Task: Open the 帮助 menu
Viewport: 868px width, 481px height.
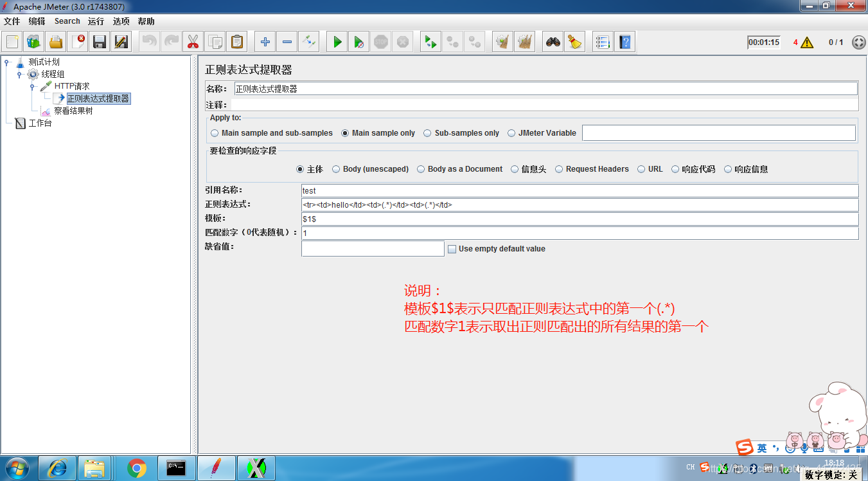Action: click(146, 21)
